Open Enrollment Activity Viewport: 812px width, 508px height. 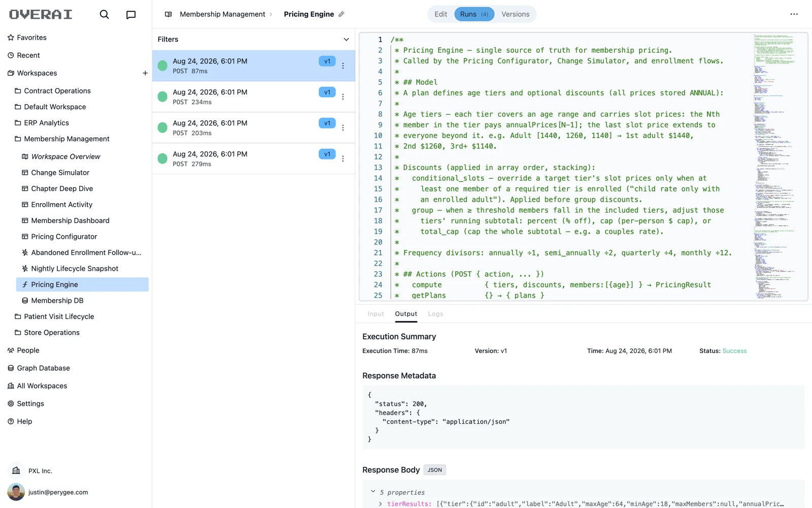tap(61, 205)
